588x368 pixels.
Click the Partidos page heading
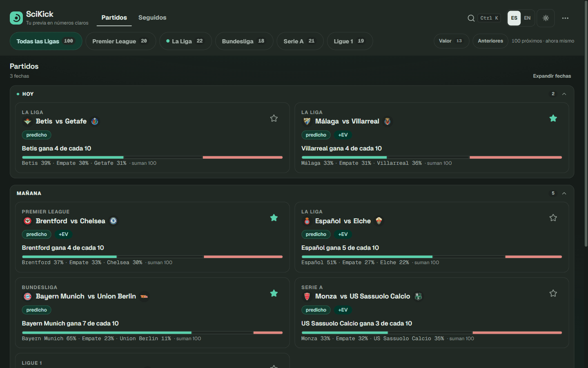coord(24,66)
